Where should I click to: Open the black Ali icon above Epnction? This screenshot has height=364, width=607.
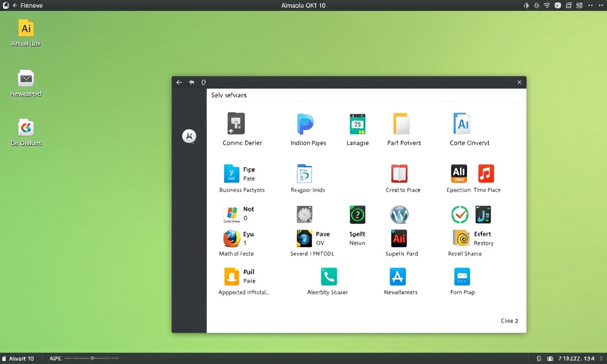(459, 173)
